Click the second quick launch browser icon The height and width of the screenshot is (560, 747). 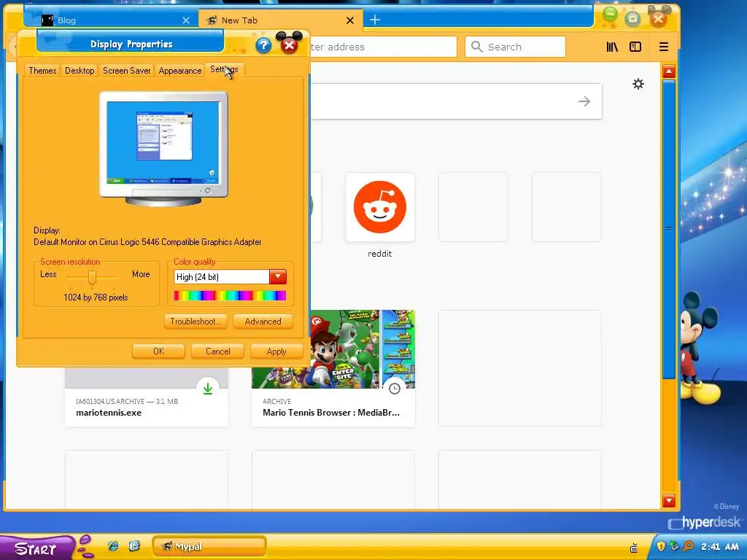(134, 546)
